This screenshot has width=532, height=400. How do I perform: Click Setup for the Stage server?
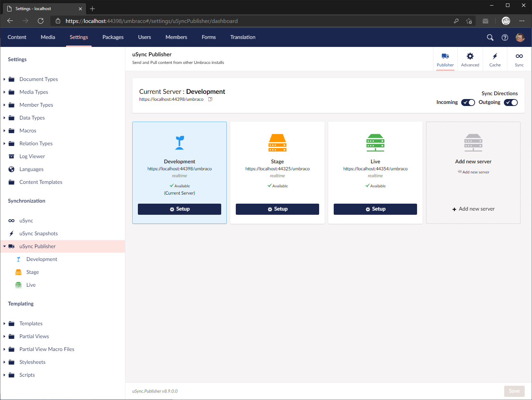click(x=277, y=209)
